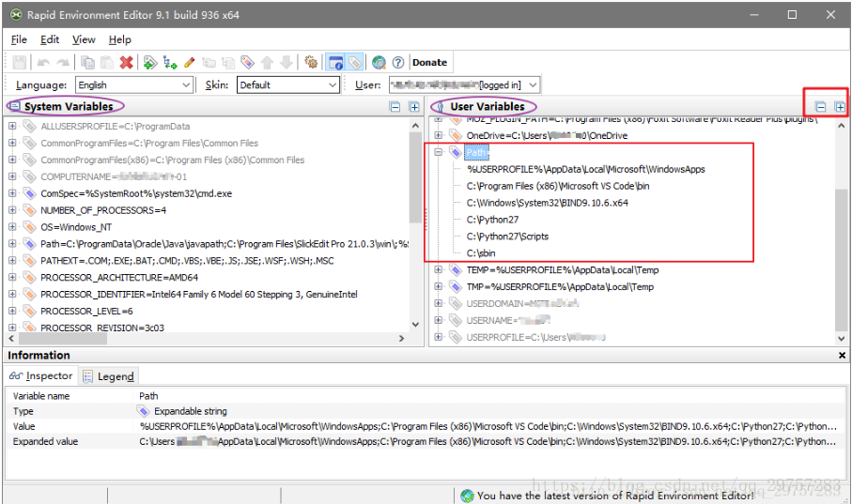
Task: Expand all System Variables
Action: pyautogui.click(x=414, y=107)
